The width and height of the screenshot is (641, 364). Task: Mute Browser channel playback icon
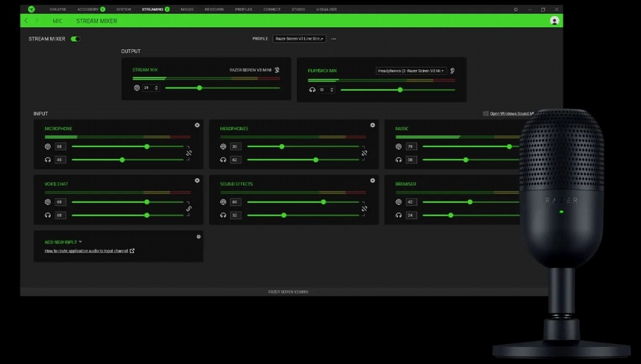(399, 215)
